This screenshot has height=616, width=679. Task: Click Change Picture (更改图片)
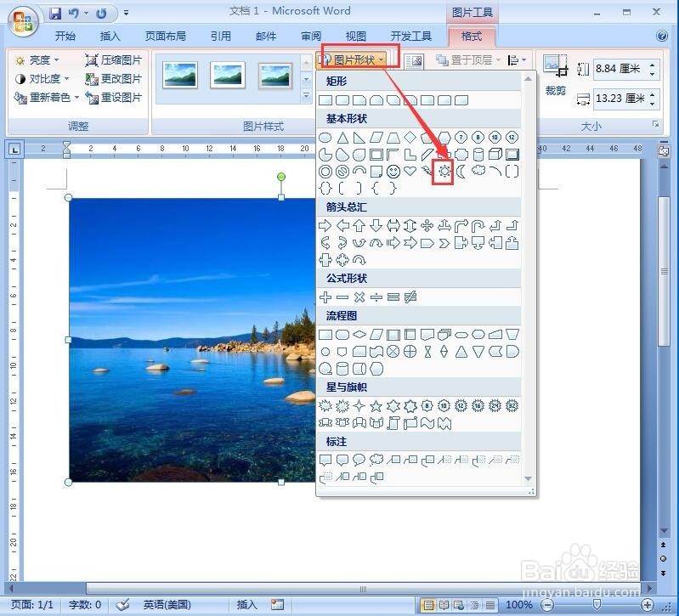pyautogui.click(x=114, y=79)
